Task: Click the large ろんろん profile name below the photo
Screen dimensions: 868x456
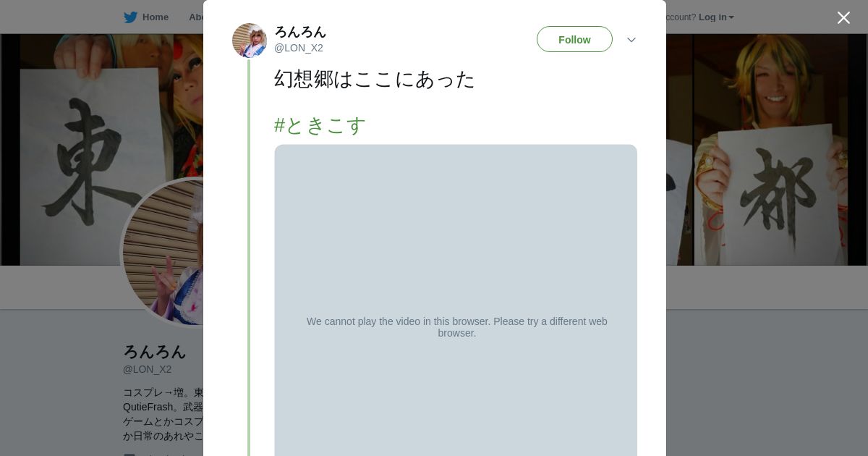Action: click(x=154, y=352)
